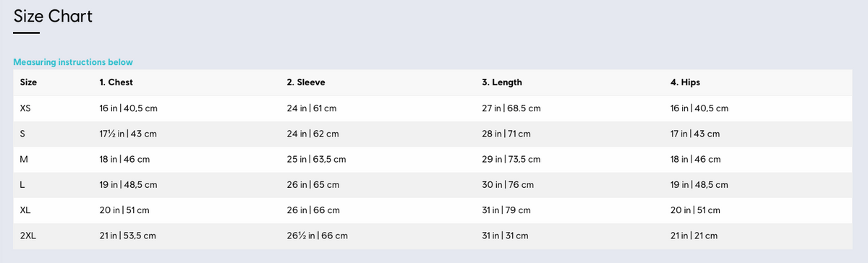The width and height of the screenshot is (868, 263).
Task: Select the 2. Sleeve column header
Action: point(306,82)
